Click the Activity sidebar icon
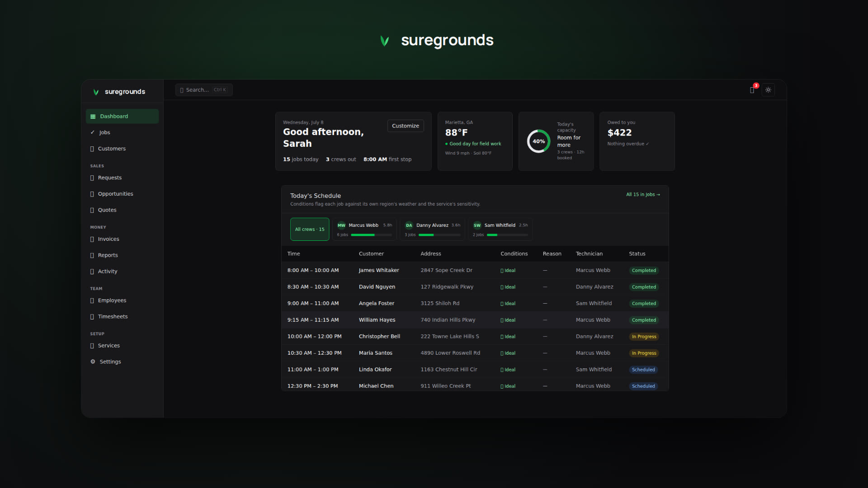 point(92,272)
